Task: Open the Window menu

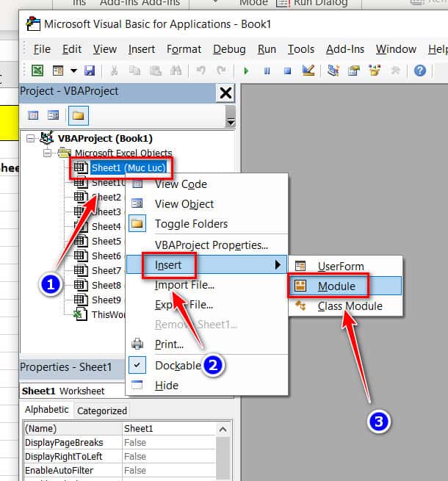Action: coord(396,49)
